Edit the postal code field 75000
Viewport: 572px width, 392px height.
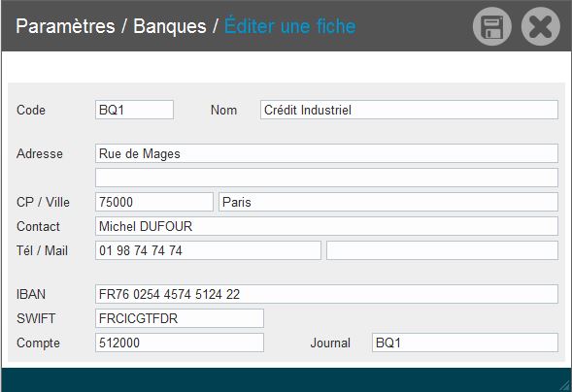coord(154,202)
